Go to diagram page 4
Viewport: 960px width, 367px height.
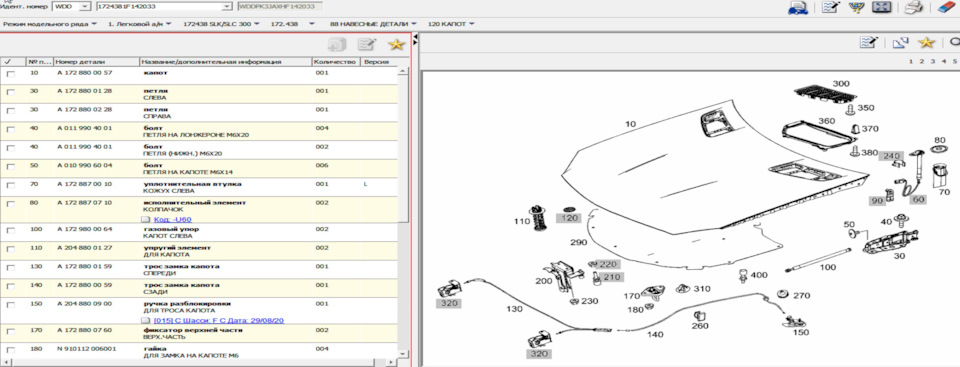(x=944, y=61)
